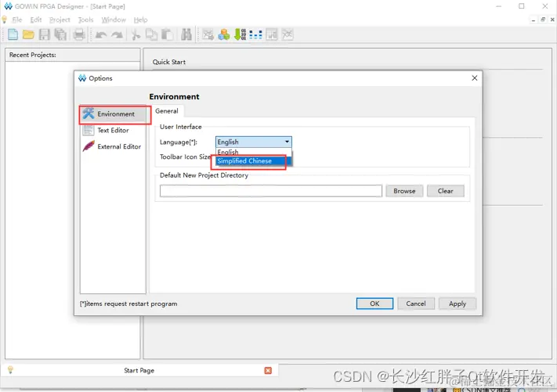The width and height of the screenshot is (557, 392).
Task: Launch Programmer with green download arrow icon
Action: click(x=240, y=34)
